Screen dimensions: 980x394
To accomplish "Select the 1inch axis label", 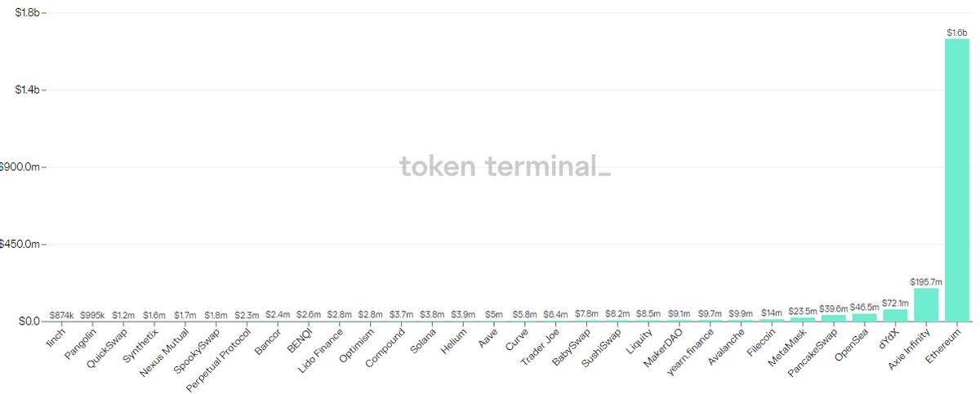I will (x=56, y=333).
